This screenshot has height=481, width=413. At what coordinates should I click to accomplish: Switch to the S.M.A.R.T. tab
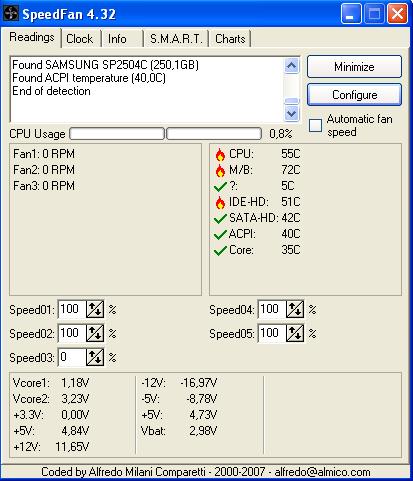point(176,39)
